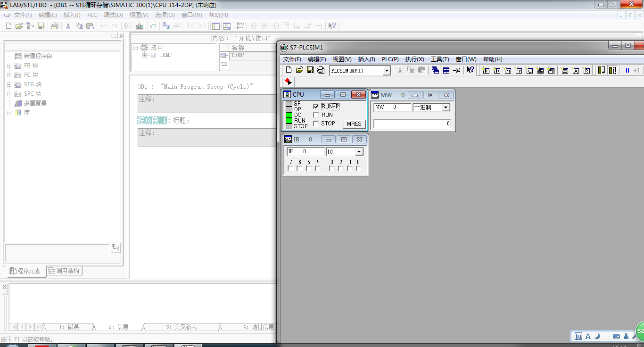Toggle input bit 0 of IB 0
The image size is (644, 347).
359,168
